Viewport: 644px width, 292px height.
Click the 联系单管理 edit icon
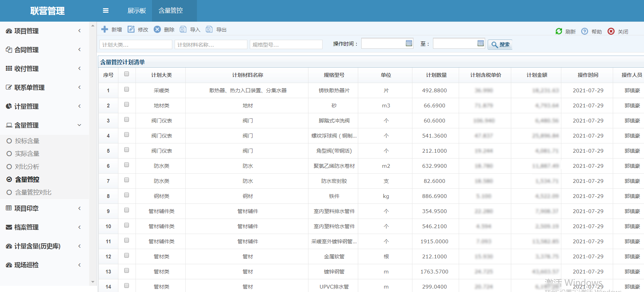[9, 87]
